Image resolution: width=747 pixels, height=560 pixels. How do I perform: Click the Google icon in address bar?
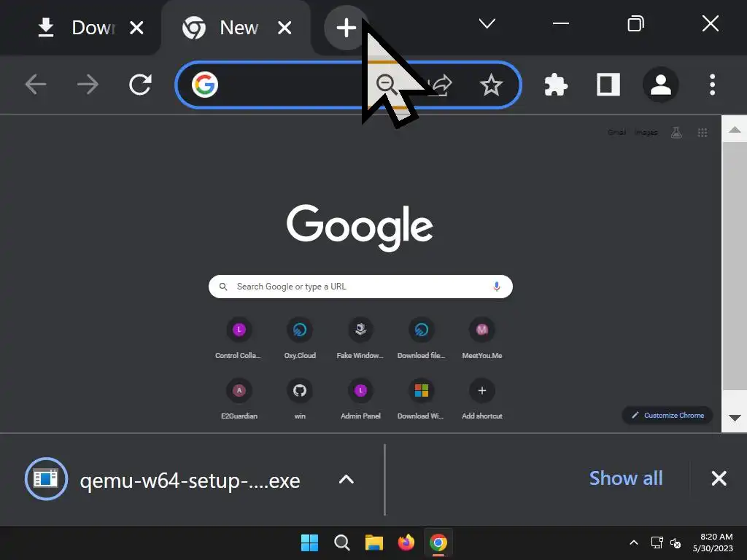pos(205,85)
